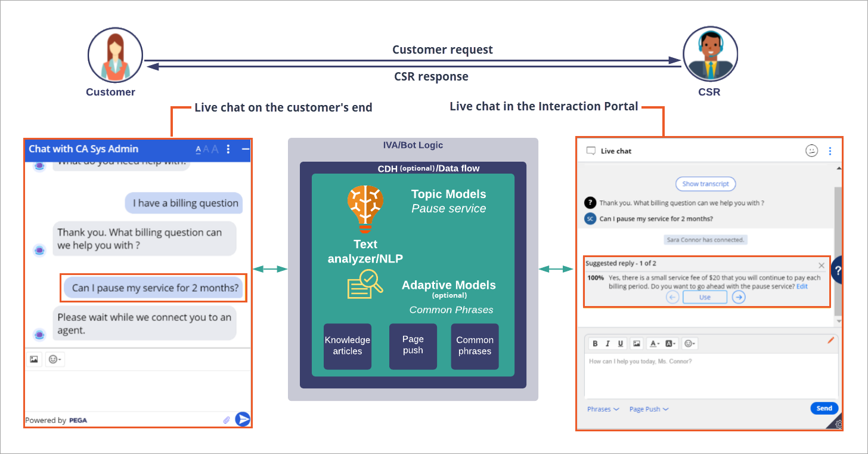The image size is (868, 454).
Task: Click the insert image icon in CSR editor toolbar
Action: click(x=637, y=344)
